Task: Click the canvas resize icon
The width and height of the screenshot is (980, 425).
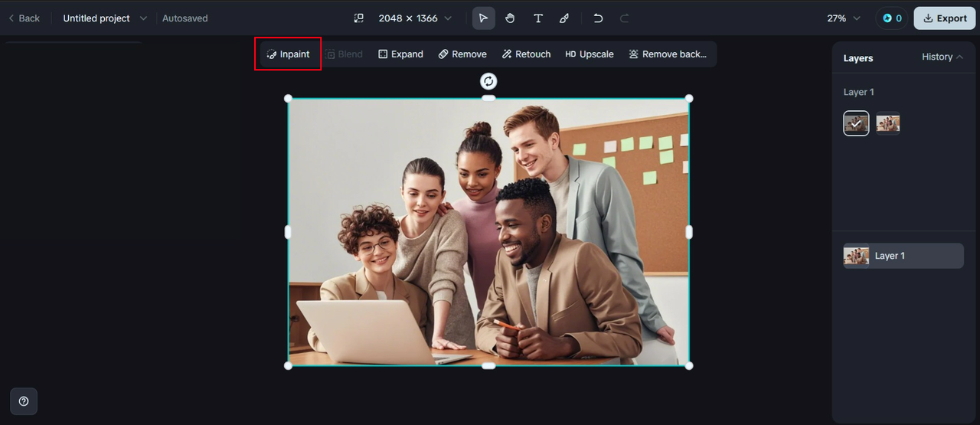Action: [358, 18]
